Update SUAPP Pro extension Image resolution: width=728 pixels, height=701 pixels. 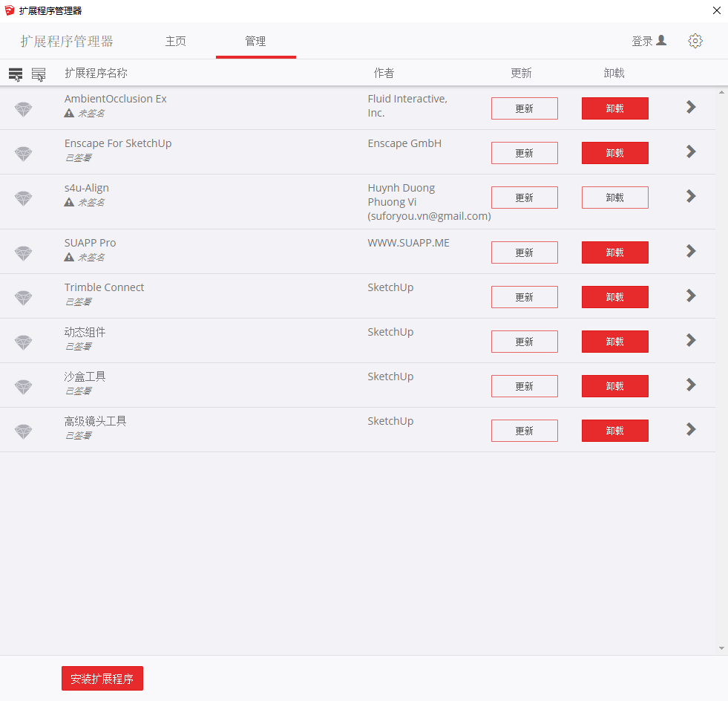tap(524, 252)
